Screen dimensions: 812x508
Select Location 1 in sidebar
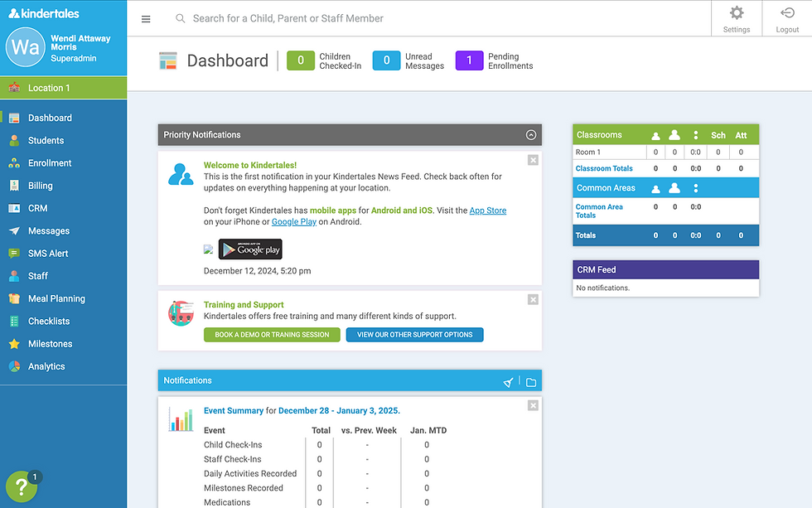[63, 88]
